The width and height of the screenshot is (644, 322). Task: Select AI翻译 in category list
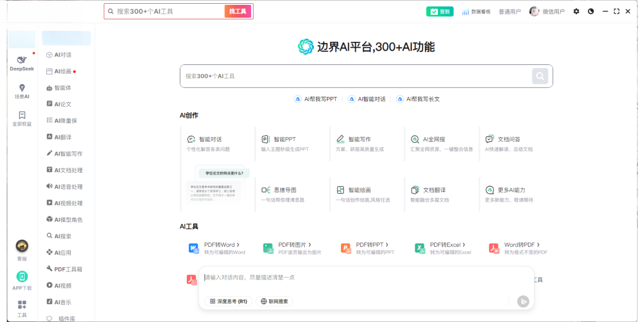59,137
